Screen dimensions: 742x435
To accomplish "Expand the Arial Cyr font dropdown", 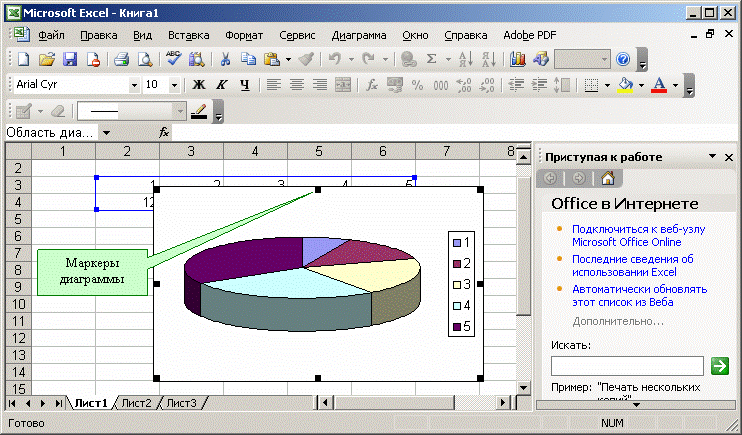I will (x=132, y=85).
